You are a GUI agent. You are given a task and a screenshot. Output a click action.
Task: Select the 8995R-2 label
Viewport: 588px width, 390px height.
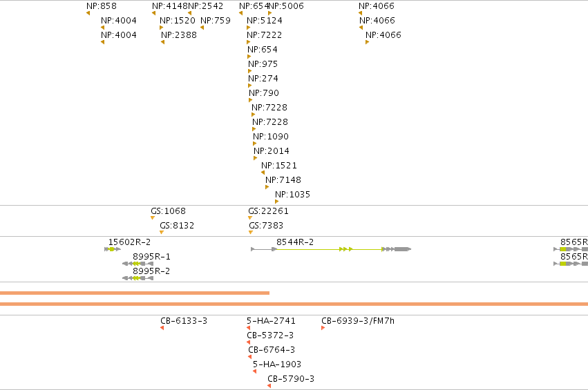(x=151, y=271)
